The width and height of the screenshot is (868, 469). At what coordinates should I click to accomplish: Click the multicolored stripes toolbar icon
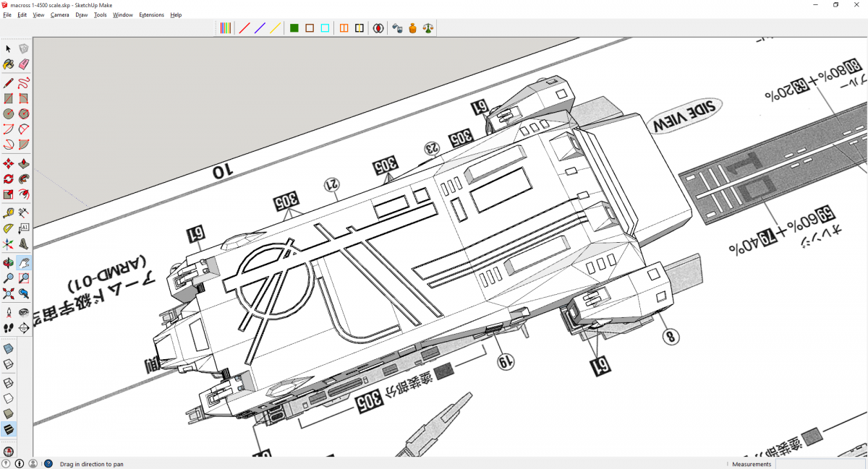point(226,28)
